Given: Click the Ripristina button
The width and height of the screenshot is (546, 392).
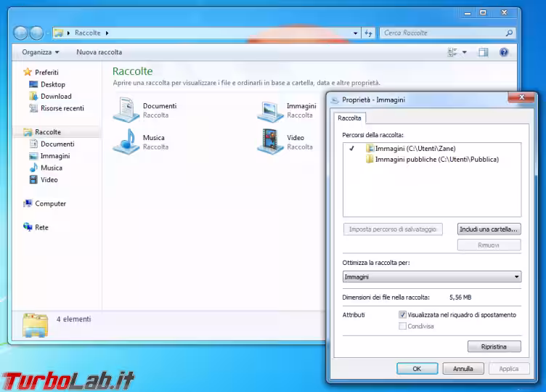Looking at the screenshot, I should [x=494, y=346].
